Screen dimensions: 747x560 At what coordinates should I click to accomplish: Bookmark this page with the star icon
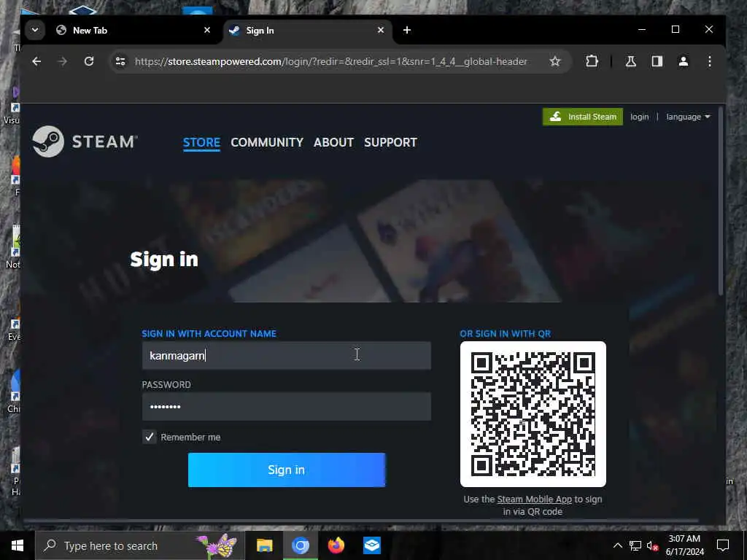[x=554, y=61]
